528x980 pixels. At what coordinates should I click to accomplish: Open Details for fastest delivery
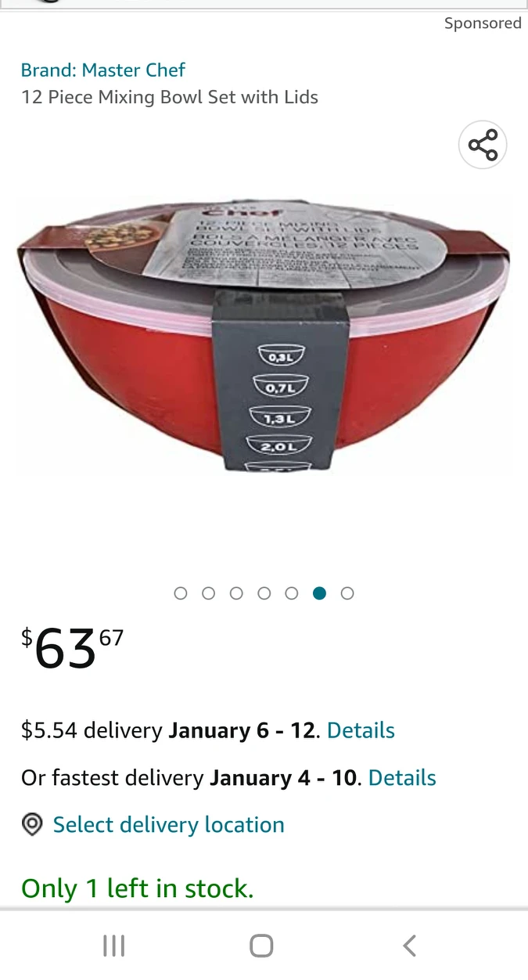coord(402,778)
